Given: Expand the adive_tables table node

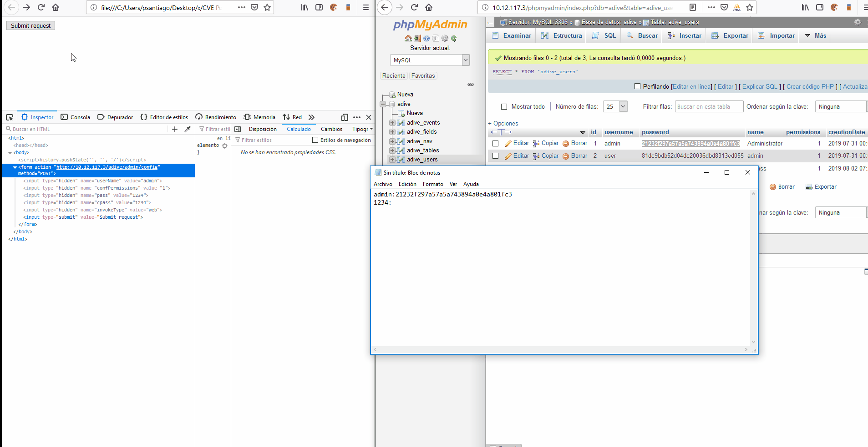Looking at the screenshot, I should click(392, 151).
